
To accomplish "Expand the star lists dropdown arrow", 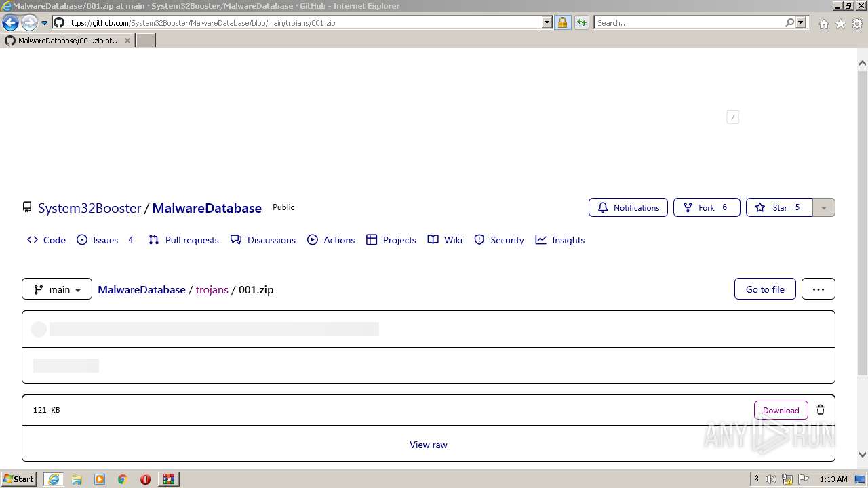I will 823,207.
